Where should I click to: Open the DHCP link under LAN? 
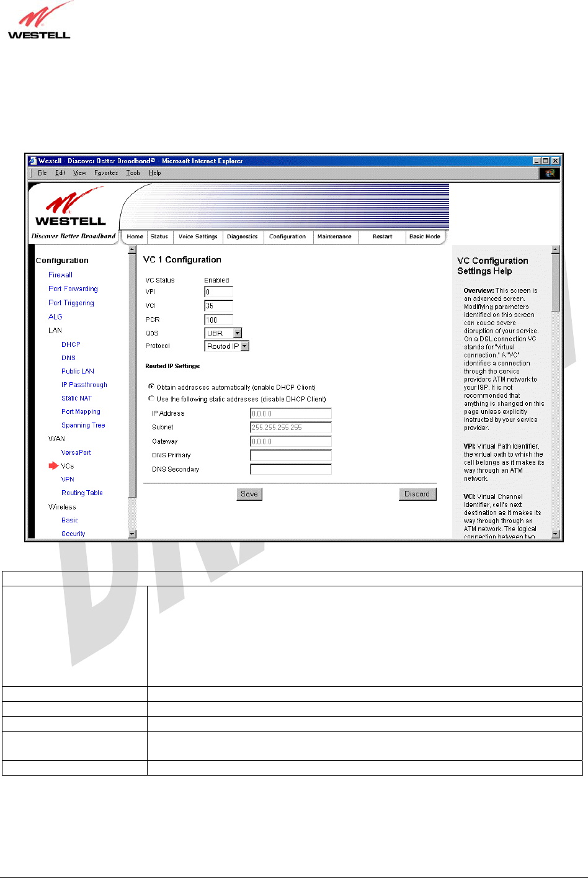(x=71, y=344)
